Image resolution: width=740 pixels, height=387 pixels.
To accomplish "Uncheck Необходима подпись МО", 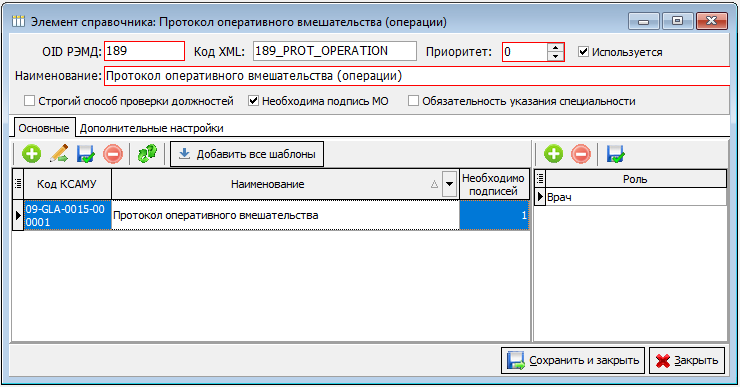I will coord(253,101).
